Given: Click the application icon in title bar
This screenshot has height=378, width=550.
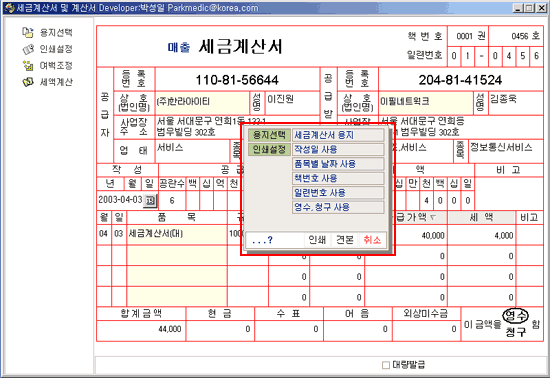Looking at the screenshot, I should point(9,8).
